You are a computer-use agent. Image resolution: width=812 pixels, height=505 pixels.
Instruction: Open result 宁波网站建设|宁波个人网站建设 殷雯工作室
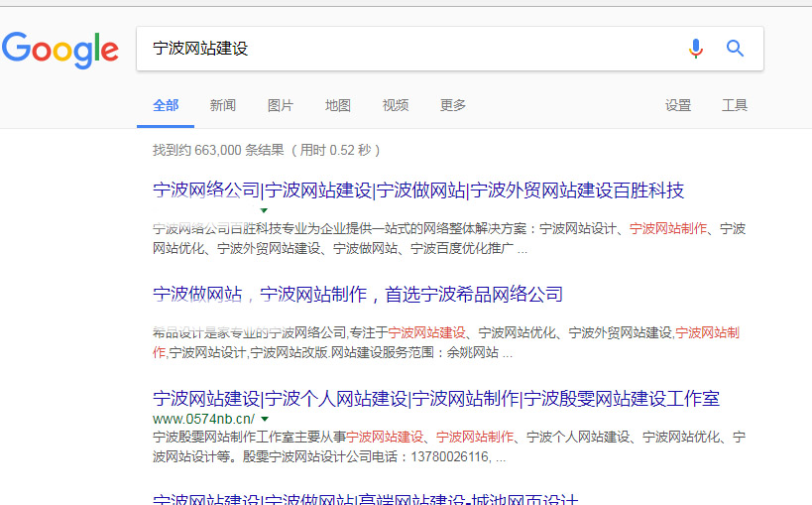436,399
